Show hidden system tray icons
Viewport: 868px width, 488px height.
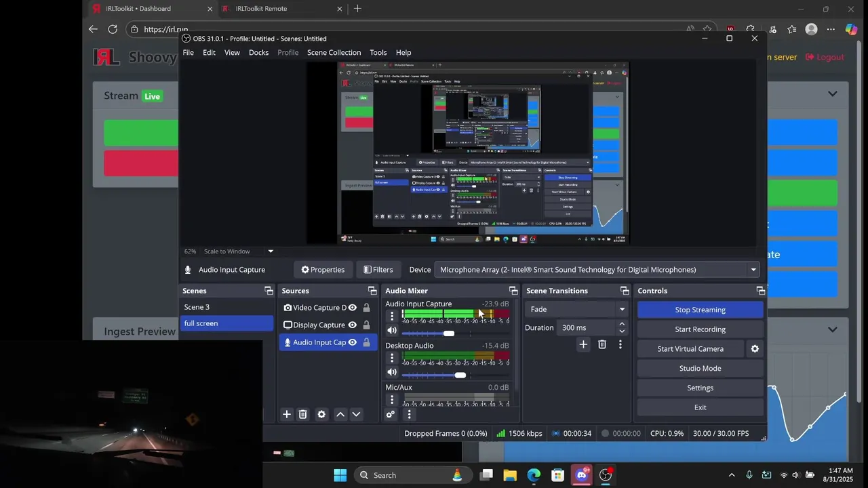pyautogui.click(x=731, y=475)
